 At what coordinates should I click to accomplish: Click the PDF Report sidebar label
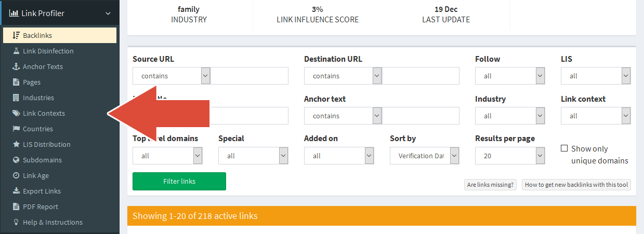pos(41,207)
